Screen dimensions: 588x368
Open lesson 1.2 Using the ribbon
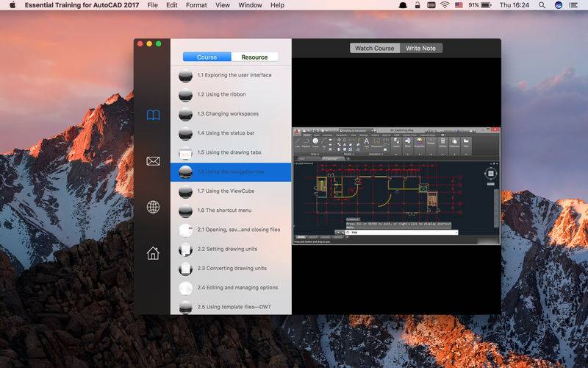(231, 94)
